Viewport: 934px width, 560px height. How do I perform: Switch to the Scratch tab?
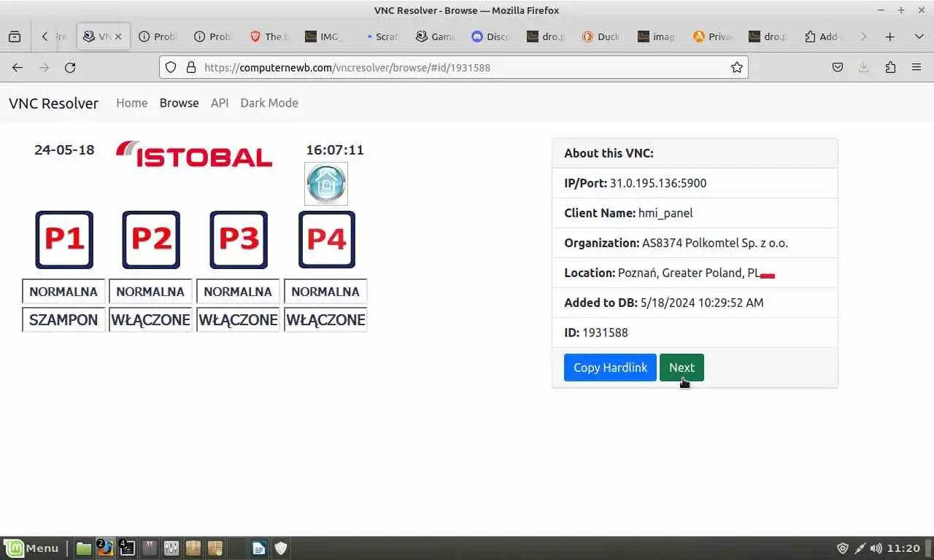tap(379, 36)
